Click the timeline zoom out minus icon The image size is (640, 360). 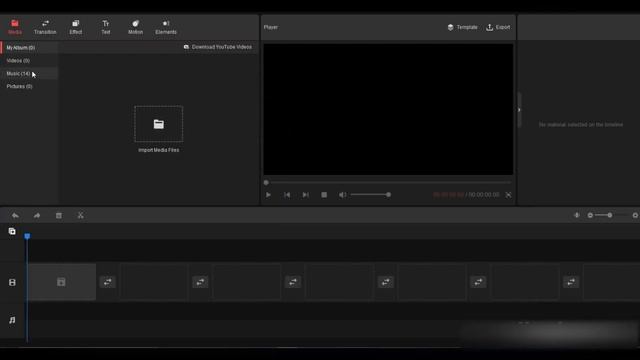click(590, 215)
